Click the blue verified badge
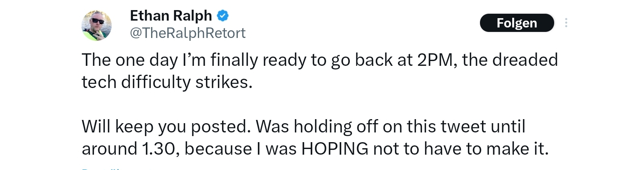This screenshot has height=170, width=644. coord(223,16)
